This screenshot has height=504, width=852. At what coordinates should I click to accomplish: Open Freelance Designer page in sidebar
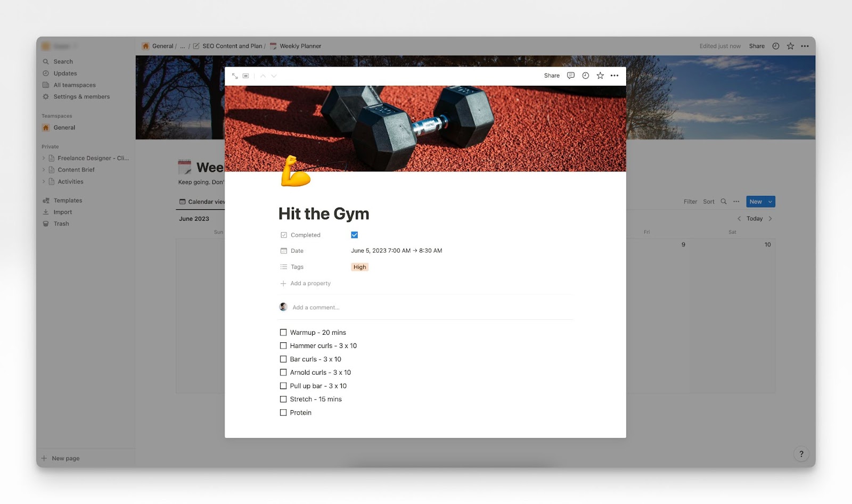[93, 158]
